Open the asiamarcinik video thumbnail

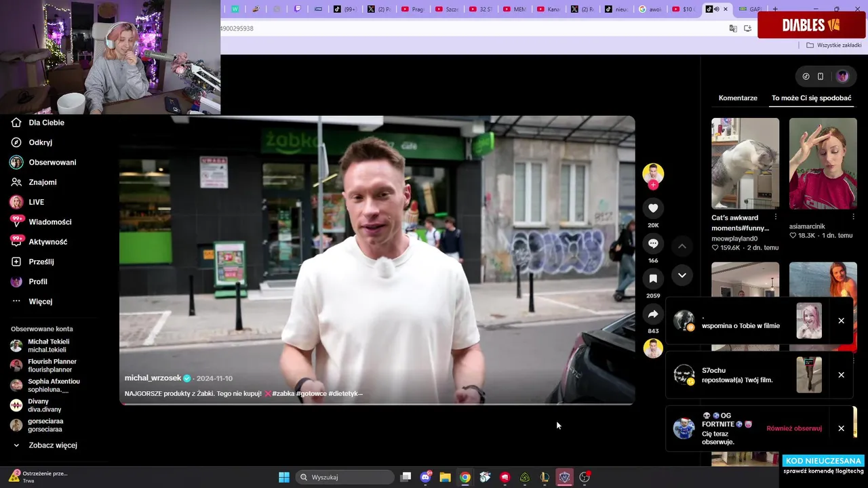pyautogui.click(x=823, y=163)
